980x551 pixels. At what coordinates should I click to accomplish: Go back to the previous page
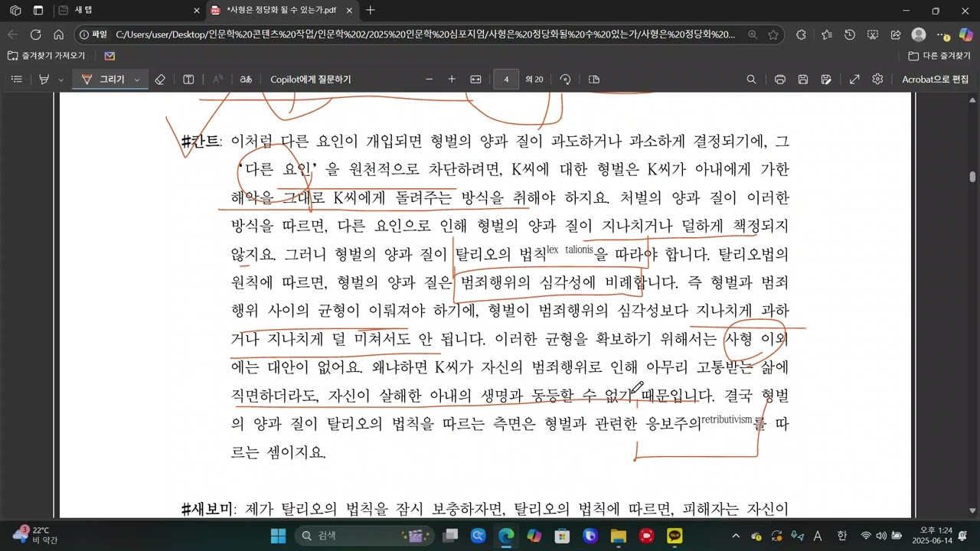pos(12,34)
